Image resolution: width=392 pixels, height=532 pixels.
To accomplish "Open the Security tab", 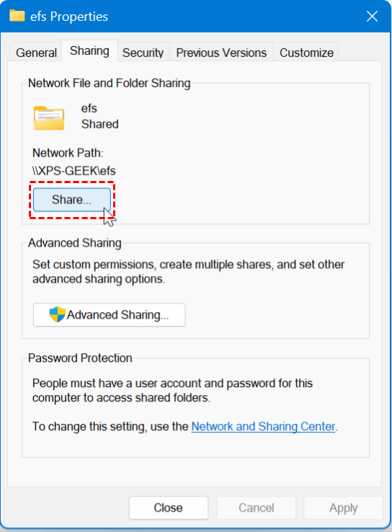I will (x=143, y=53).
